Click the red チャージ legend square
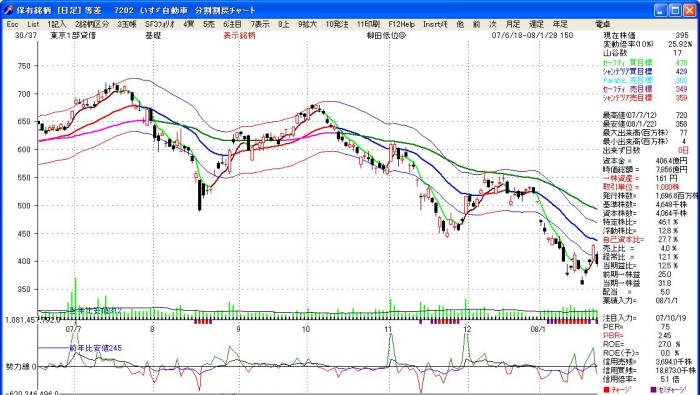Screen dimensions: 700x395 pos(606,390)
